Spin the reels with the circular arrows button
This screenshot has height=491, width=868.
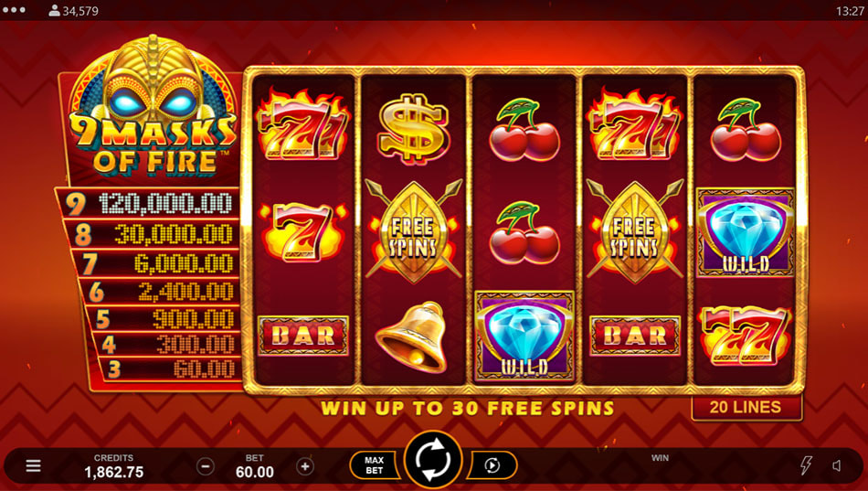(433, 459)
